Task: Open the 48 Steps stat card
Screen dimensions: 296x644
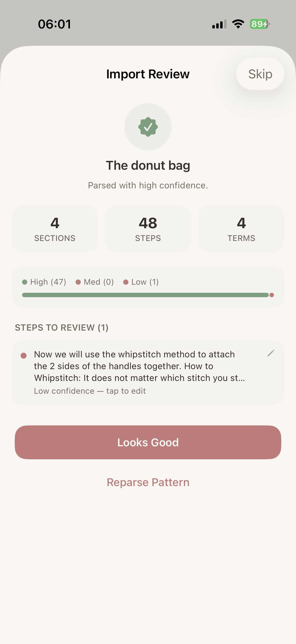Action: [148, 228]
